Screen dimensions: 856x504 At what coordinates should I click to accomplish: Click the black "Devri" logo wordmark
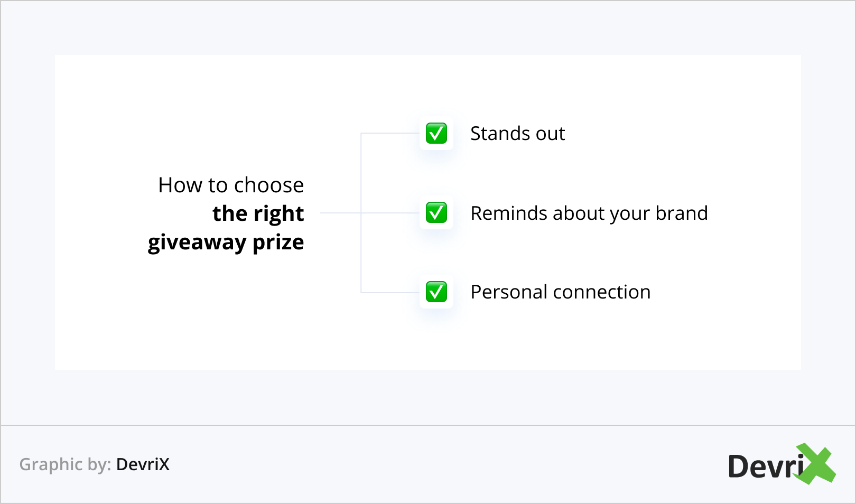pos(765,466)
